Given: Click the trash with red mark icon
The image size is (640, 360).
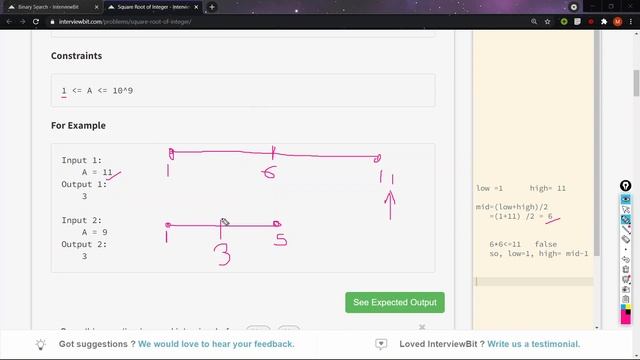Looking at the screenshot, I should point(625,280).
